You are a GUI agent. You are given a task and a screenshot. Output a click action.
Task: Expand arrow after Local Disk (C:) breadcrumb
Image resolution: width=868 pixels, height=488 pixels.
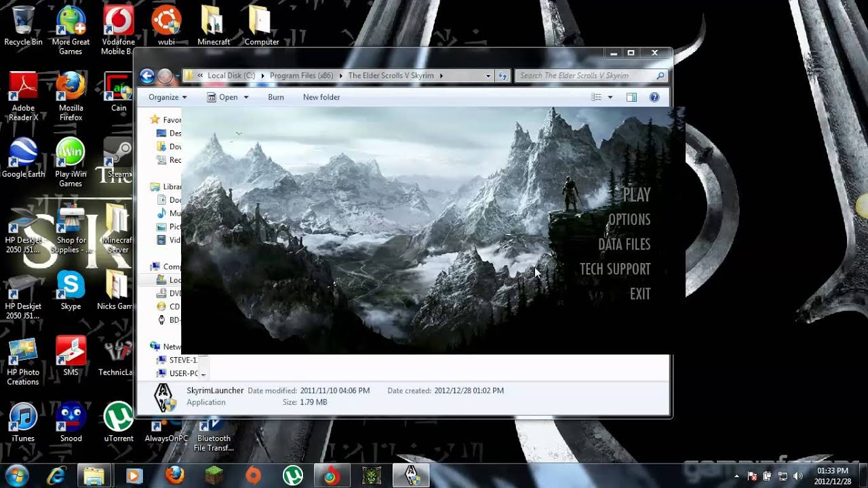[x=262, y=76]
